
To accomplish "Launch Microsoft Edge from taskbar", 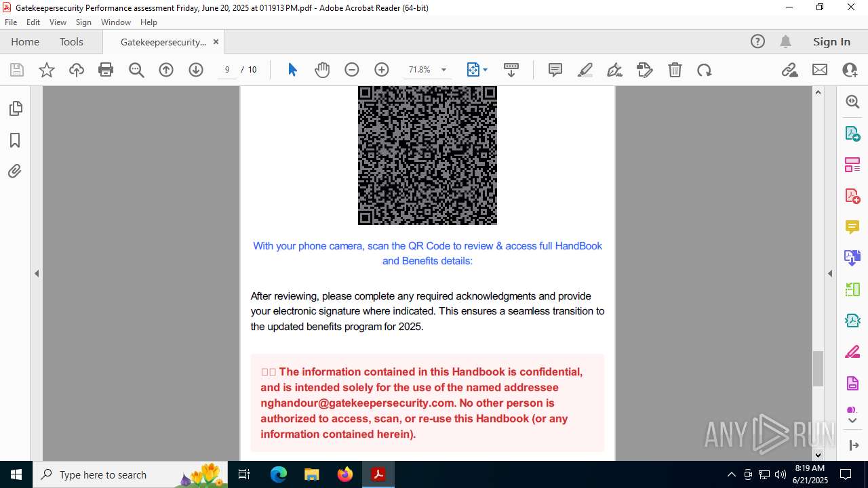I will [279, 474].
